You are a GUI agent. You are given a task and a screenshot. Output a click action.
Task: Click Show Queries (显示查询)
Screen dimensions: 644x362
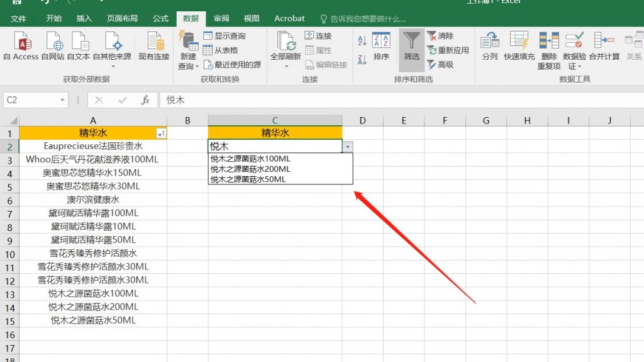[x=225, y=36]
